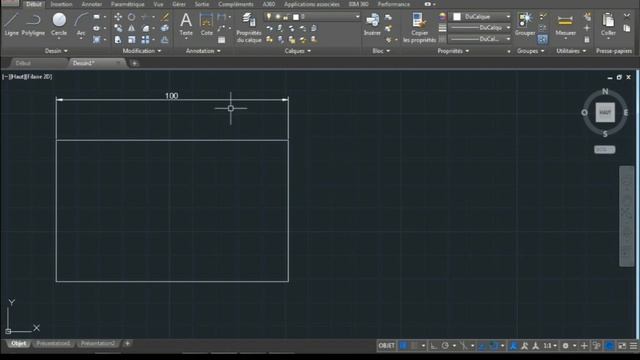The image size is (640, 360).
Task: Toggle hardware acceleration circle icon
Action: coord(609,346)
